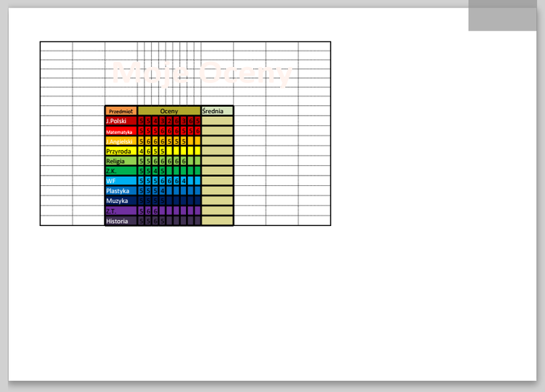Click the gray box at top-right corner
545x392 pixels.
coord(502,15)
